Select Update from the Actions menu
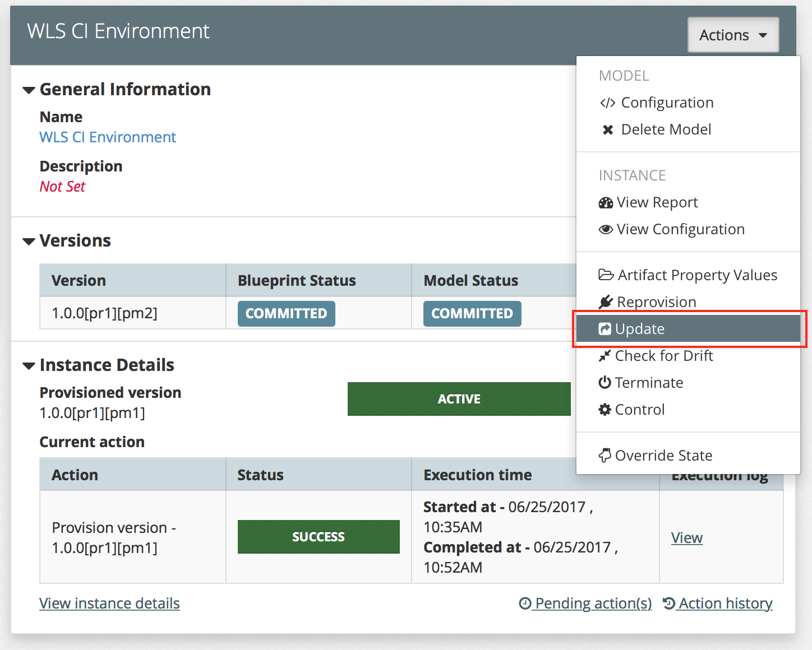Screen dimensions: 812x650 (639, 329)
